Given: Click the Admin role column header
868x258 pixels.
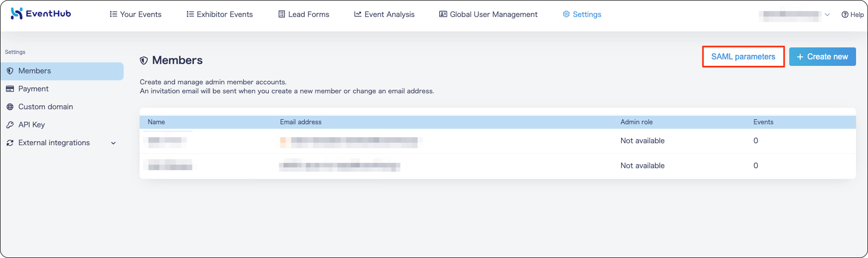Looking at the screenshot, I should (637, 122).
